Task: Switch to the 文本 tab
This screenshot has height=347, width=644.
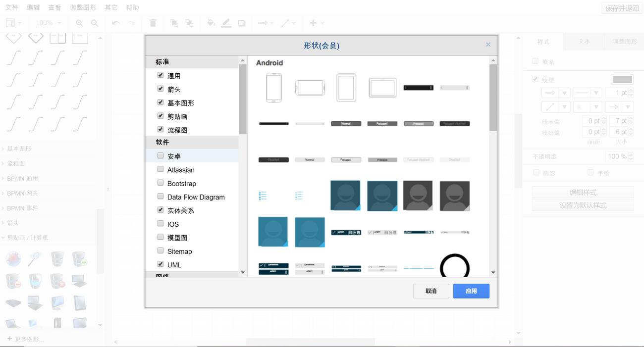Action: [584, 42]
